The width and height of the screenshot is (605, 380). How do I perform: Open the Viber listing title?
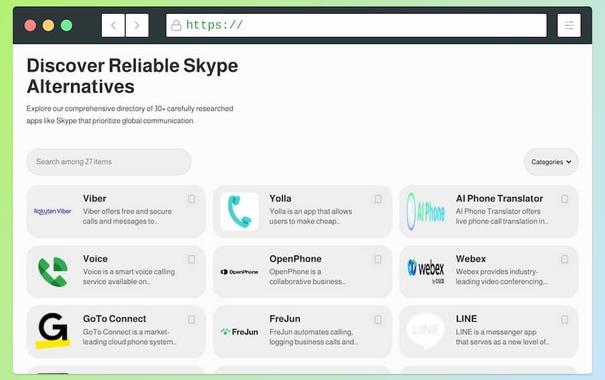click(95, 198)
